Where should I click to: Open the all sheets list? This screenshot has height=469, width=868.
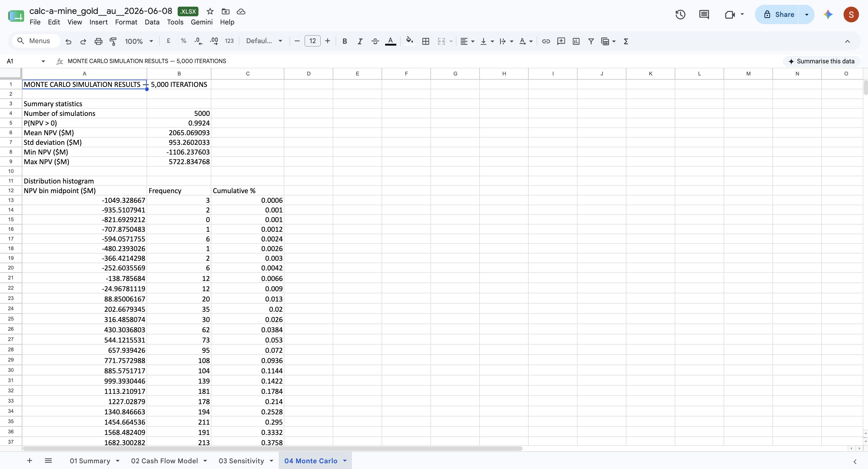48,461
